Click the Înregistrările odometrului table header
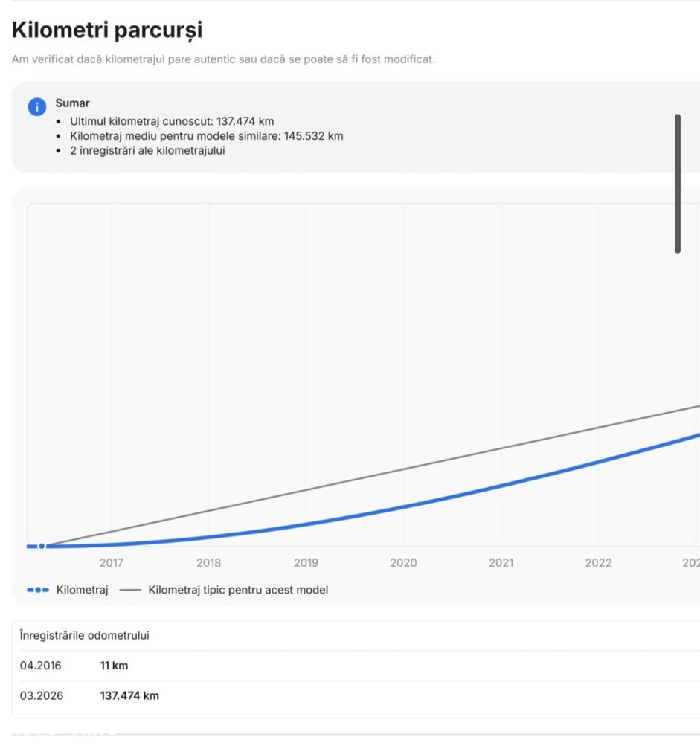The height and width of the screenshot is (743, 700). (84, 635)
